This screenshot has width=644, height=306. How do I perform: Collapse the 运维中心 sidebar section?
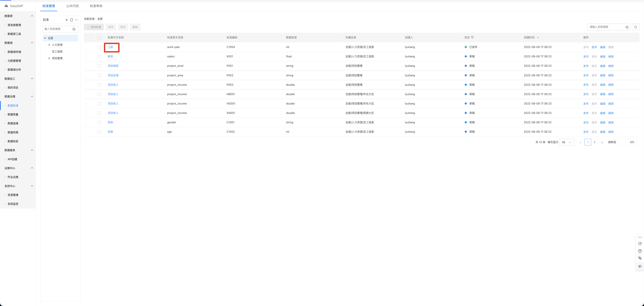pyautogui.click(x=32, y=168)
